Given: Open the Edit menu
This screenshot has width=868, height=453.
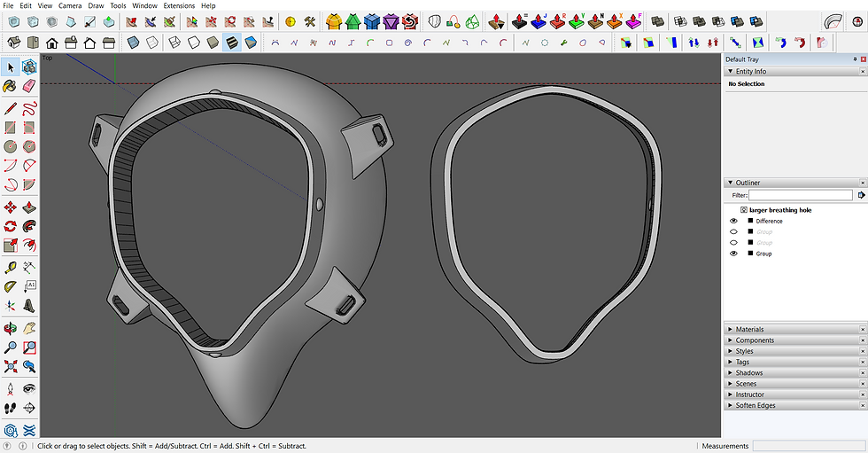Looking at the screenshot, I should pyautogui.click(x=26, y=5).
